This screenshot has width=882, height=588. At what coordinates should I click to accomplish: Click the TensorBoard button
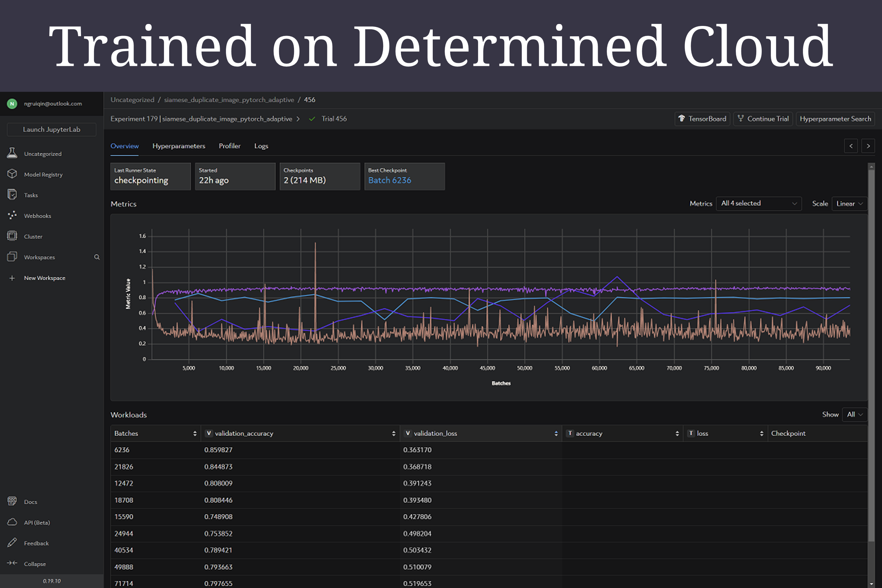tap(702, 119)
